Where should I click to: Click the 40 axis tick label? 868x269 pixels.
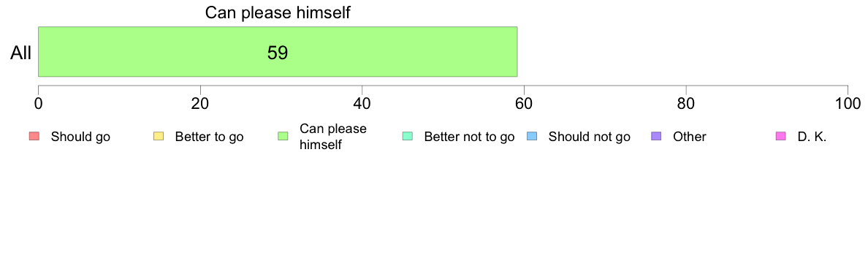[362, 104]
